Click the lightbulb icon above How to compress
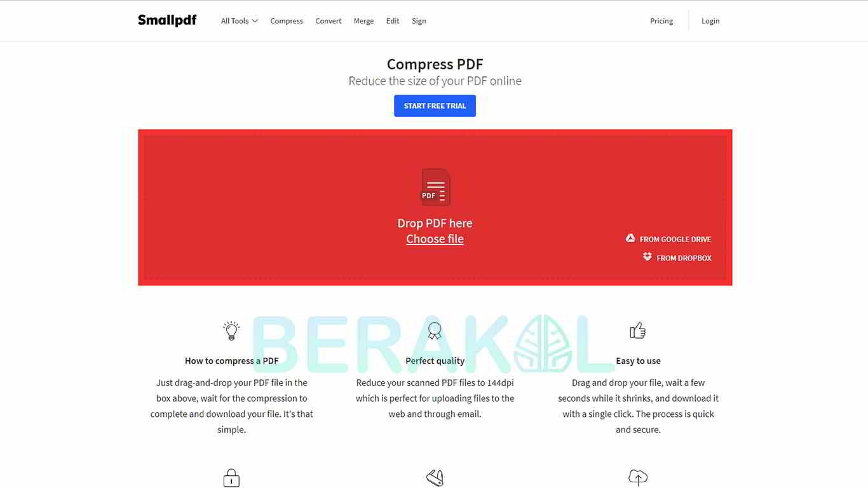The height and width of the screenshot is (488, 868). click(231, 330)
